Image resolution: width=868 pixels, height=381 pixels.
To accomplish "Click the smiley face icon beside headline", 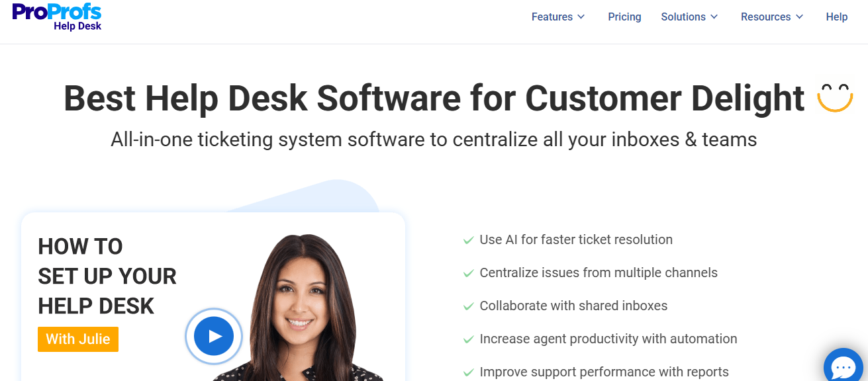I will point(834,98).
